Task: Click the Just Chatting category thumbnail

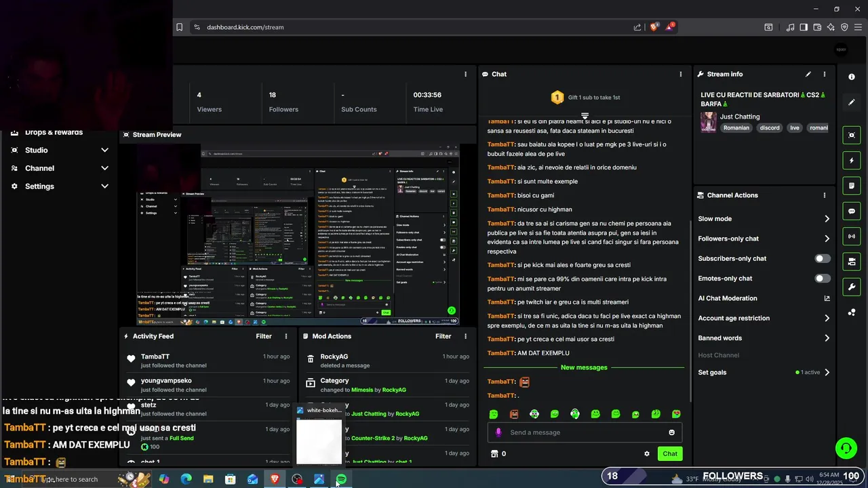Action: coord(709,122)
